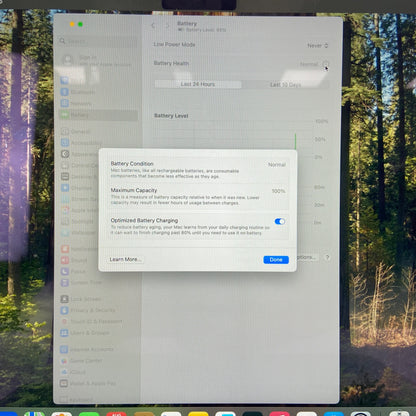
Task: Select Users & Groups in sidebar
Action: pos(85,333)
